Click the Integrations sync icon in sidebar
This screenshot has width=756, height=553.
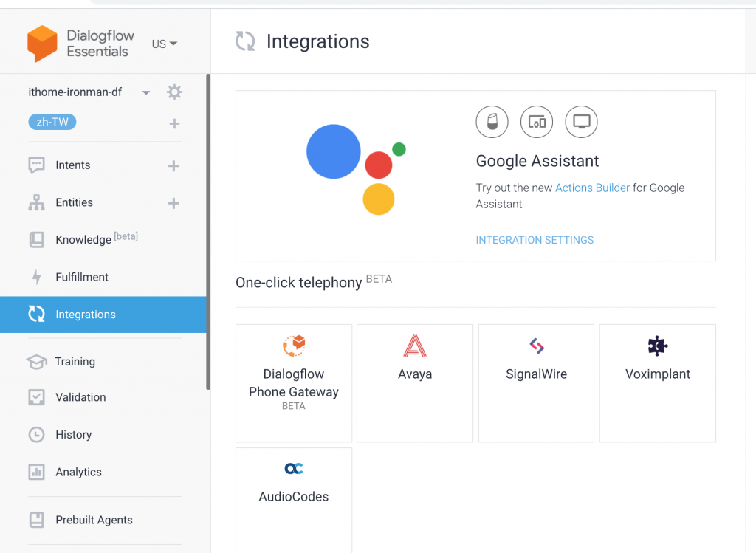[x=37, y=314]
